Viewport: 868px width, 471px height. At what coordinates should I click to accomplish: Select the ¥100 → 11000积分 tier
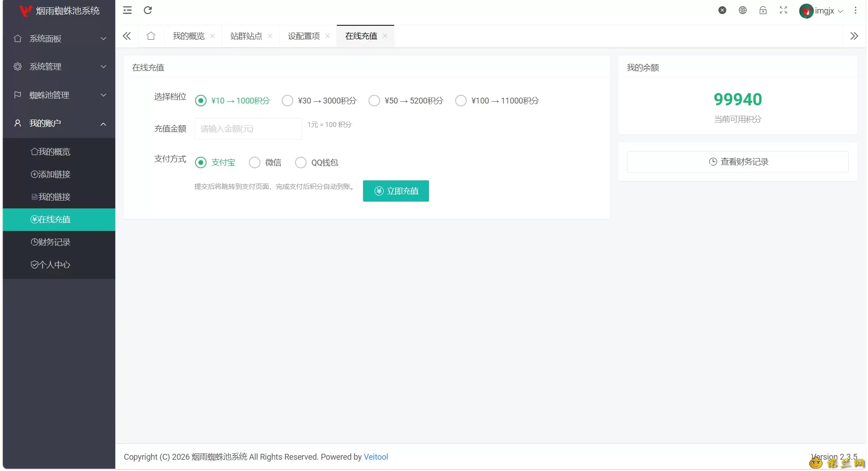coord(497,101)
